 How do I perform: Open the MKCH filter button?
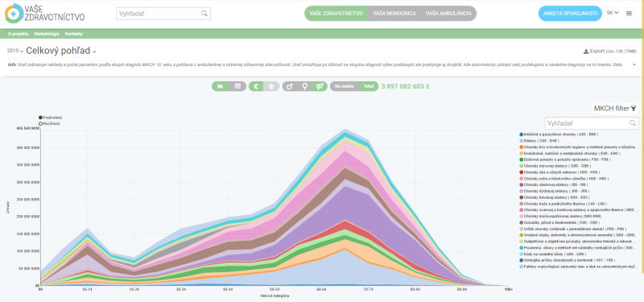pos(614,109)
